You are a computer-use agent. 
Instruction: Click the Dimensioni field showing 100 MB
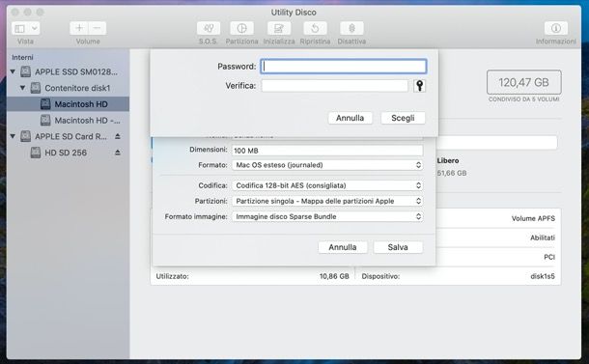(x=327, y=151)
